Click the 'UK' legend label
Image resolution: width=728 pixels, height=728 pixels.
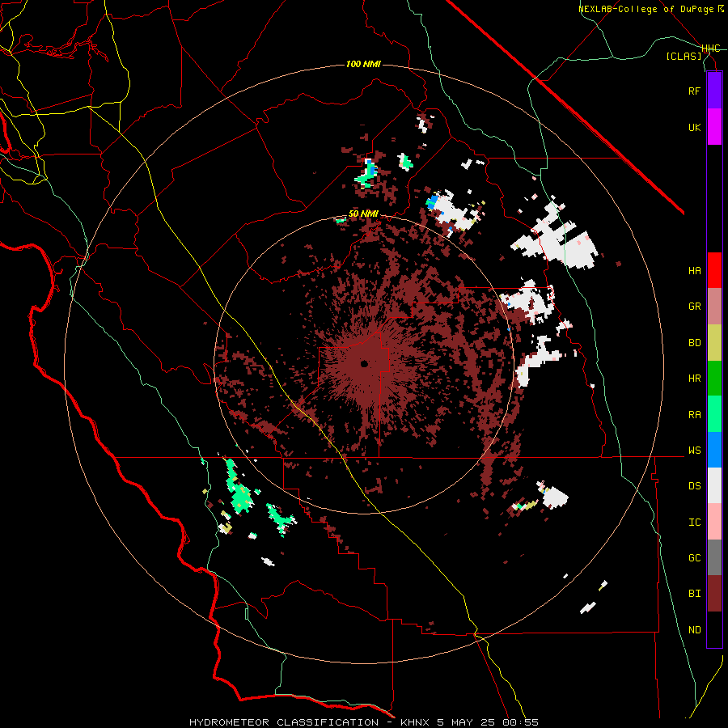pos(694,127)
